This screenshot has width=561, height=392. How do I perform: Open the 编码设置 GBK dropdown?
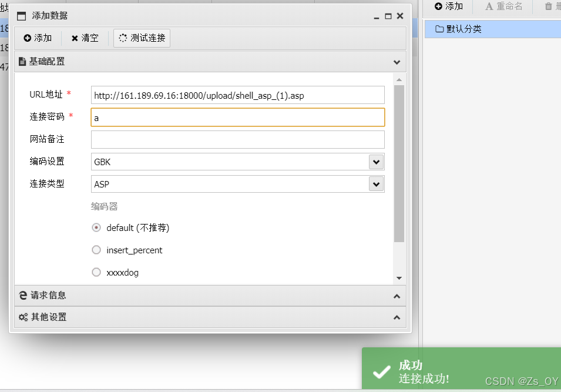[x=376, y=162]
